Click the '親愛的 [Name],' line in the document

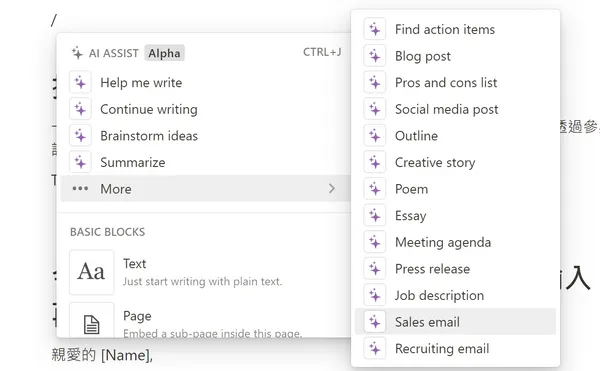pyautogui.click(x=102, y=355)
